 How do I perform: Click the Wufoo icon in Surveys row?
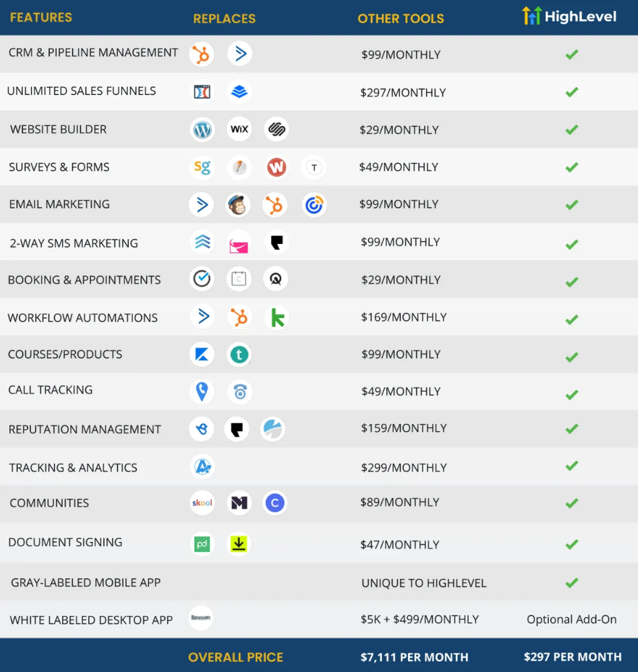pyautogui.click(x=277, y=167)
